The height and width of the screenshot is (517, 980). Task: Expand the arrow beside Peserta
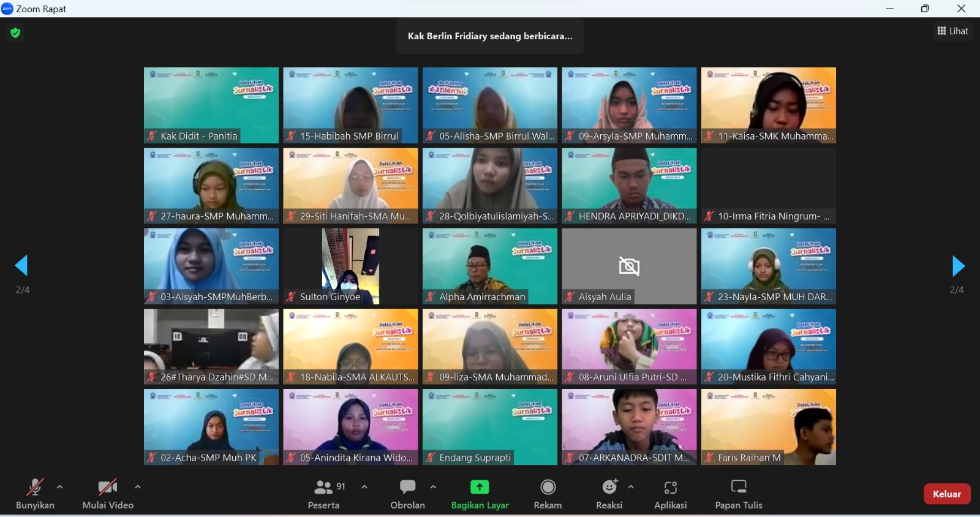(x=364, y=487)
